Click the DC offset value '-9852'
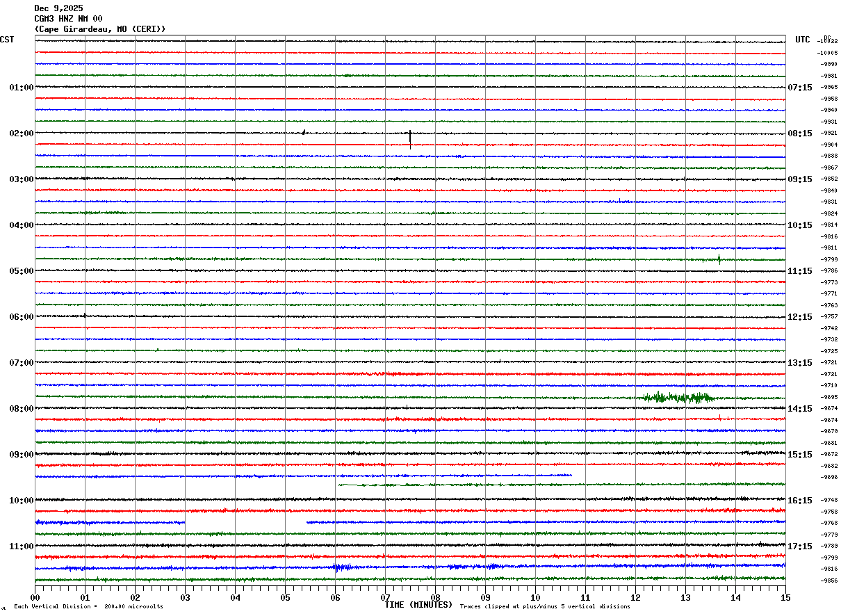The height and width of the screenshot is (616, 841). click(x=830, y=179)
